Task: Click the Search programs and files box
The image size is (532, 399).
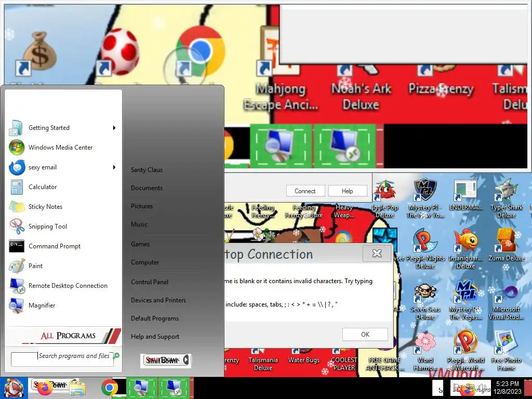Action: pyautogui.click(x=62, y=360)
